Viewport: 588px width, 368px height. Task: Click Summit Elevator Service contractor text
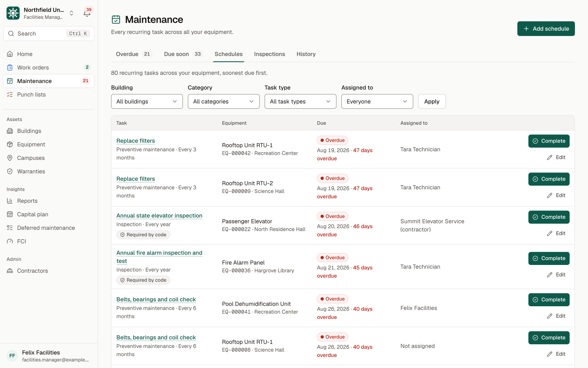coord(432,225)
